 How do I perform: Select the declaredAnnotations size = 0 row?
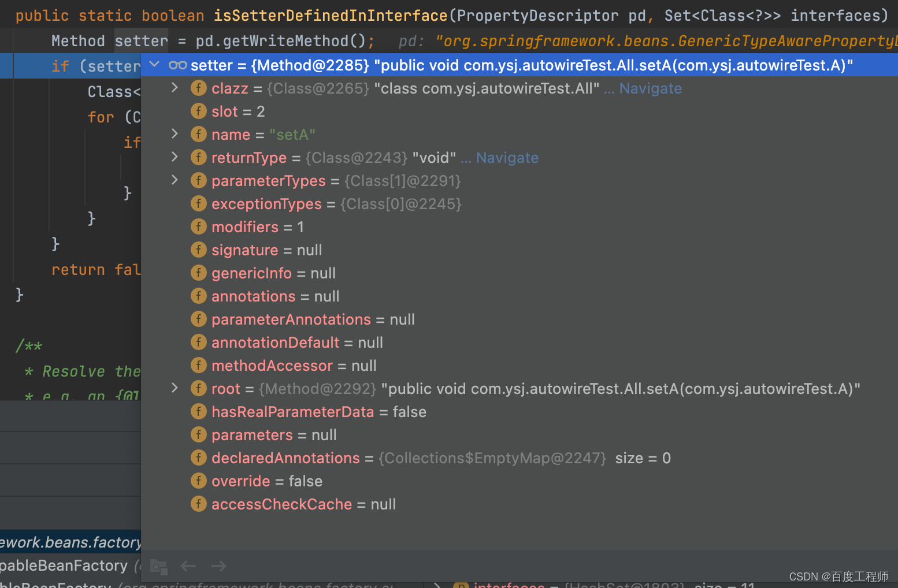pyautogui.click(x=519, y=458)
